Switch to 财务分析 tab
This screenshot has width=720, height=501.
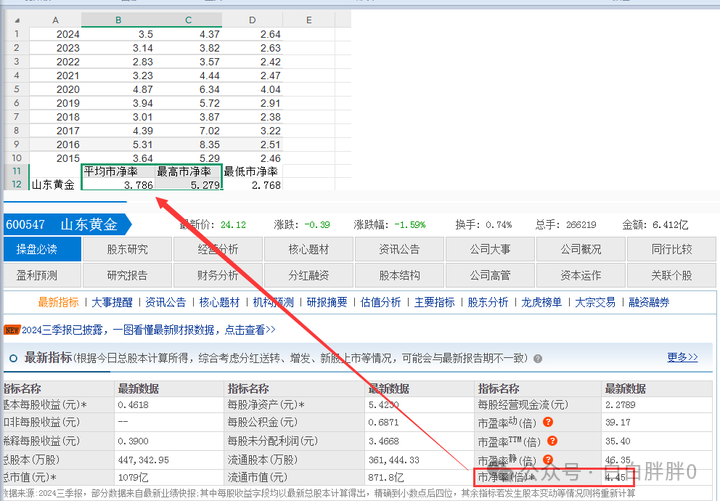(218, 276)
